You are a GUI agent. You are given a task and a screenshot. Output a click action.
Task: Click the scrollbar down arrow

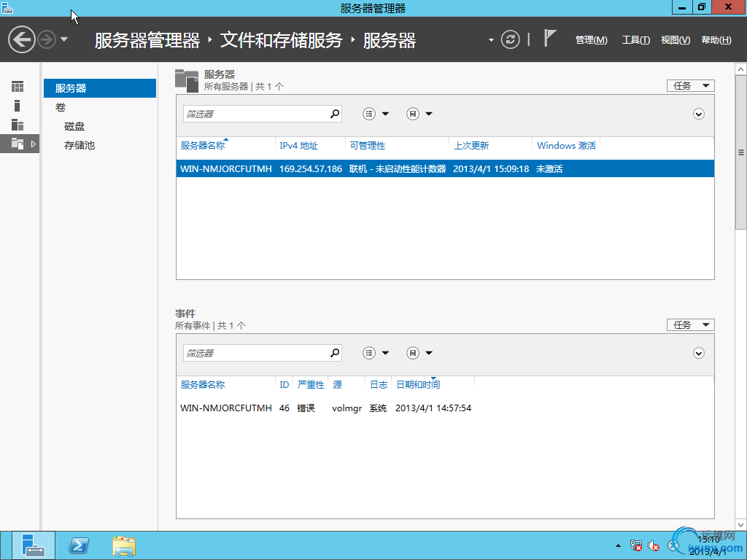(741, 525)
